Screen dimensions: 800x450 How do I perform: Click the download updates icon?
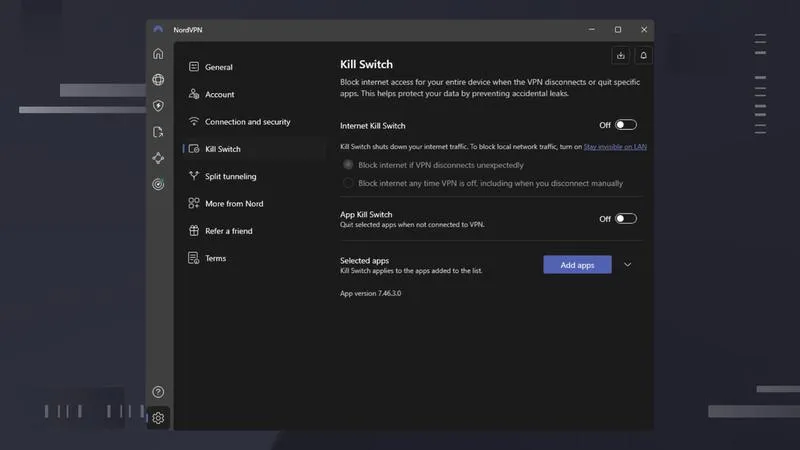(620, 56)
